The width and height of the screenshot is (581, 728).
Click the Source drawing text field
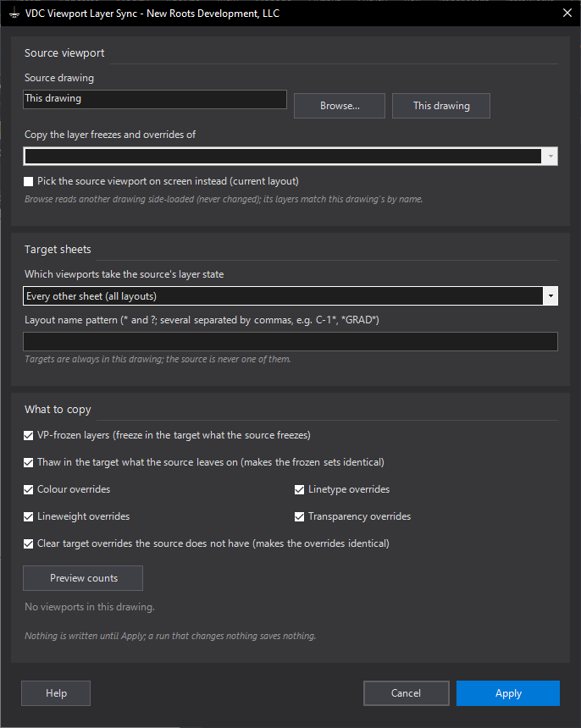point(155,99)
